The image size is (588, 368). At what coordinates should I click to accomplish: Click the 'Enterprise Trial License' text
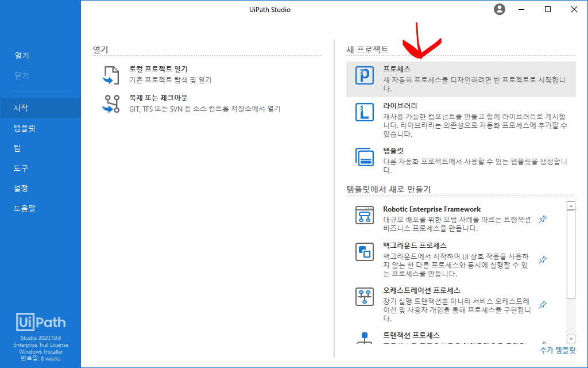(x=41, y=345)
